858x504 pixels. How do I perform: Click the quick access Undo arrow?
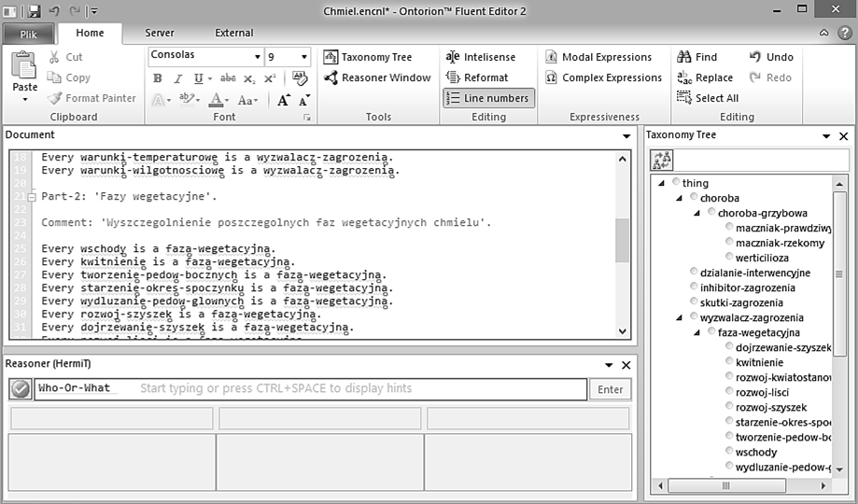53,10
